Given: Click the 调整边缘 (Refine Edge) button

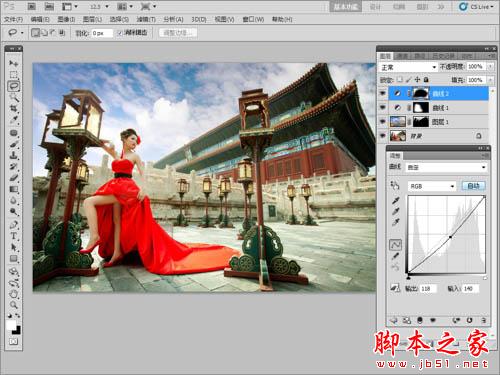Looking at the screenshot, I should click(x=178, y=33).
